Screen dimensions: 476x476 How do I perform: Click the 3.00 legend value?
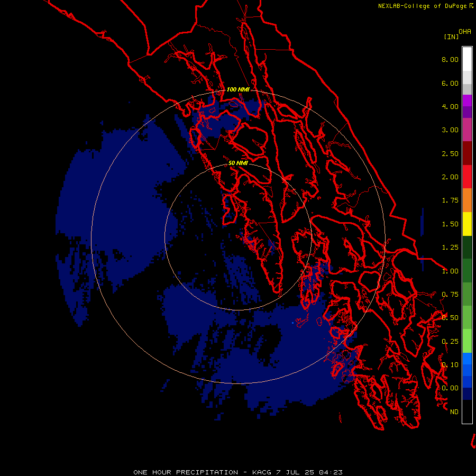point(450,130)
